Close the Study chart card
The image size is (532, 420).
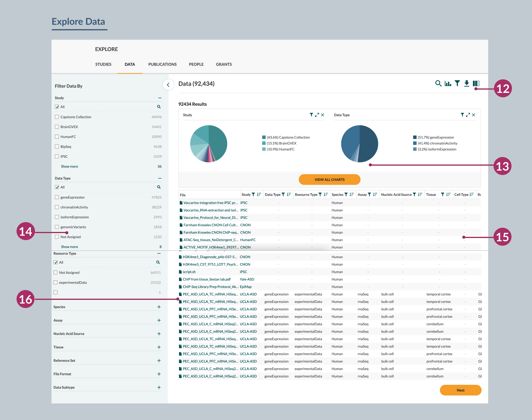coord(323,115)
